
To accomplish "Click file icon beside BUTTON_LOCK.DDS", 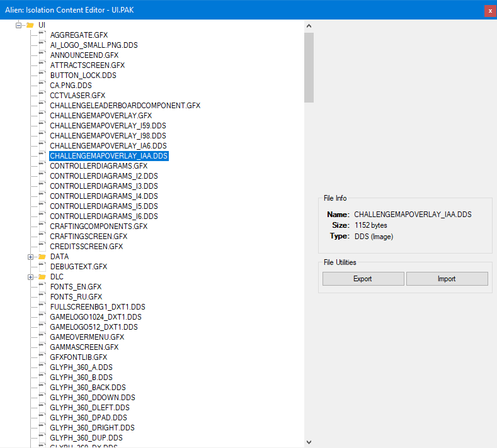I will tap(42, 76).
